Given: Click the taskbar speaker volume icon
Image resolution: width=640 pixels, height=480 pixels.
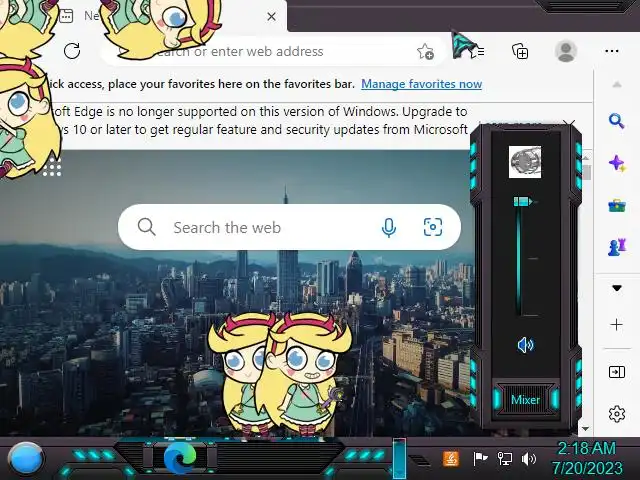Looking at the screenshot, I should point(529,459).
